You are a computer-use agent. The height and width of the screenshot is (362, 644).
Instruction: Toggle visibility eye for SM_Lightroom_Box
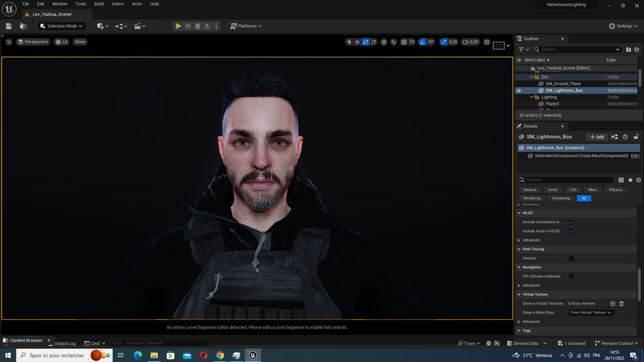(519, 90)
